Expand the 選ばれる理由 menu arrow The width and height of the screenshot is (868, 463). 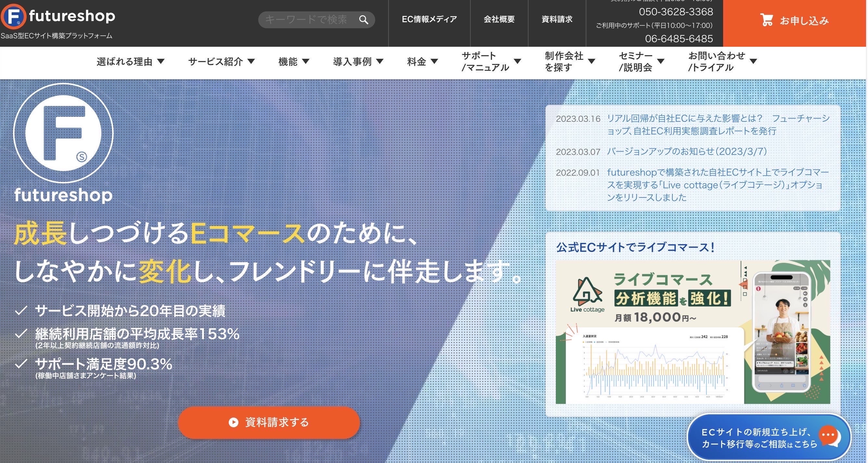coord(161,61)
